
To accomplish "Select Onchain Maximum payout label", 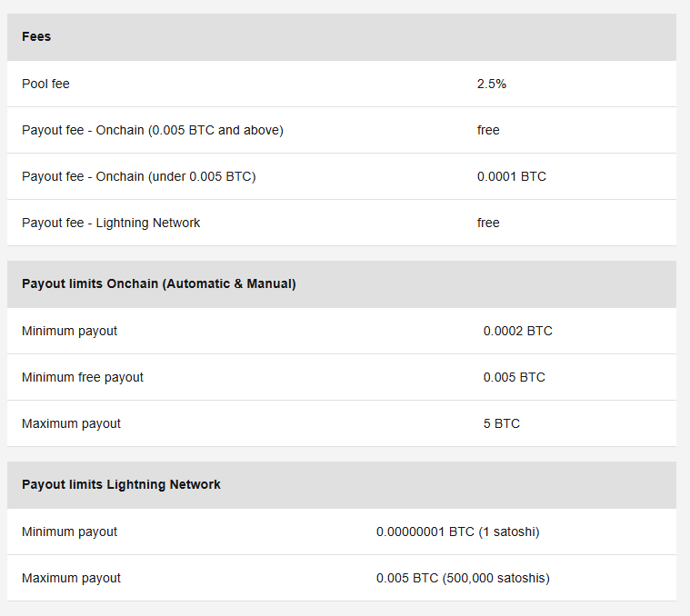I will 71,423.
